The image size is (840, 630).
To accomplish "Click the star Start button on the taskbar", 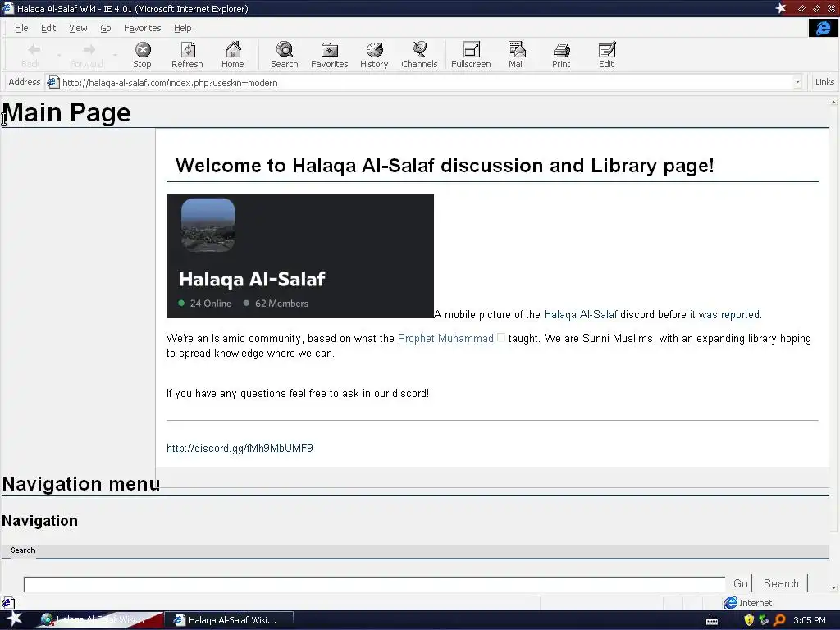I will click(14, 619).
